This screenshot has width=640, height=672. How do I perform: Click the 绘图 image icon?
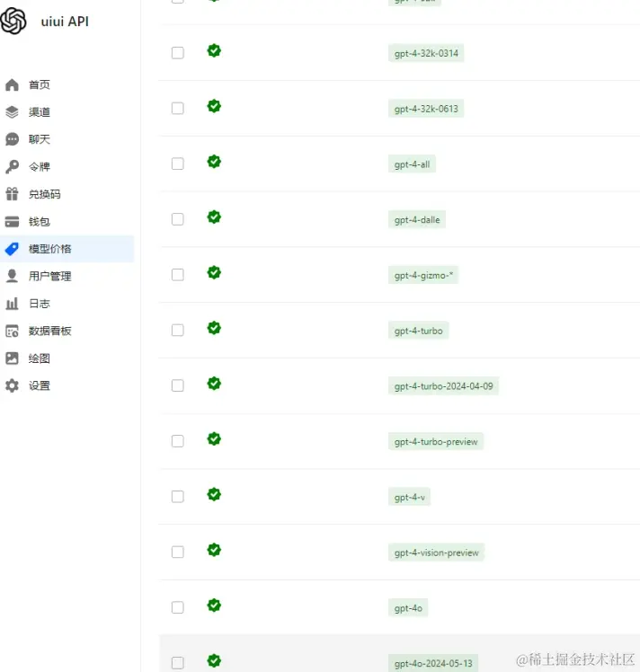[12, 358]
